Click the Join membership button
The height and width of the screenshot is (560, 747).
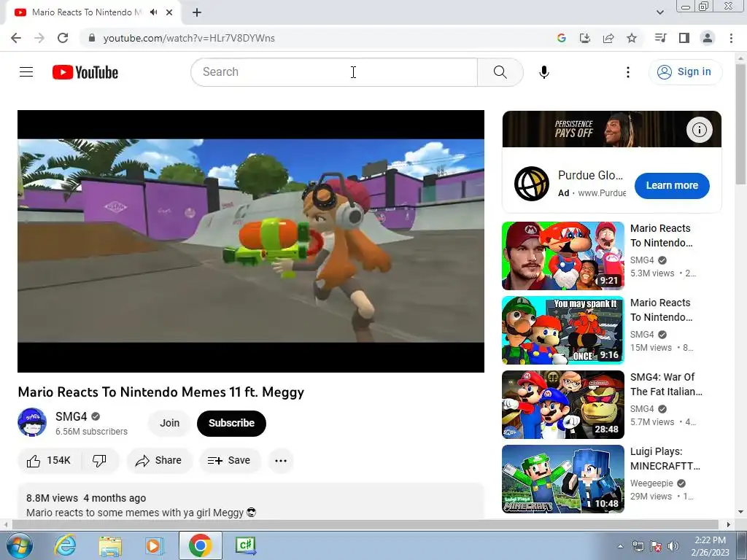[169, 423]
